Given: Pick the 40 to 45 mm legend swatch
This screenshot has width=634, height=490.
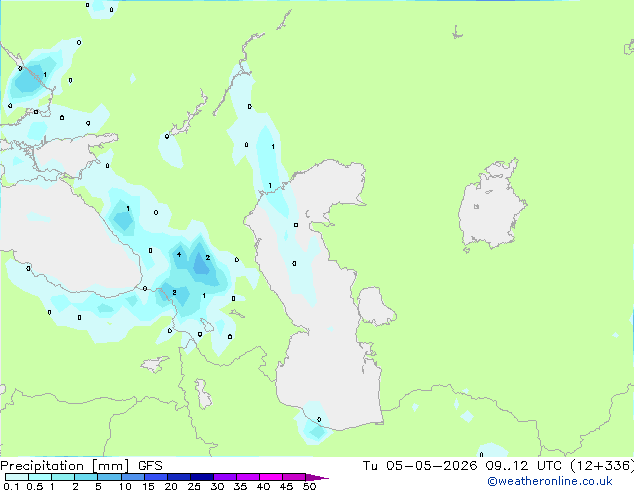Looking at the screenshot, I should click(x=271, y=477).
